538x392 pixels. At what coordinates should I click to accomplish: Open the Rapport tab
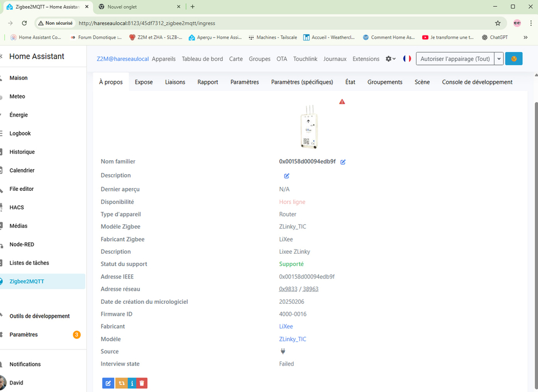click(208, 82)
